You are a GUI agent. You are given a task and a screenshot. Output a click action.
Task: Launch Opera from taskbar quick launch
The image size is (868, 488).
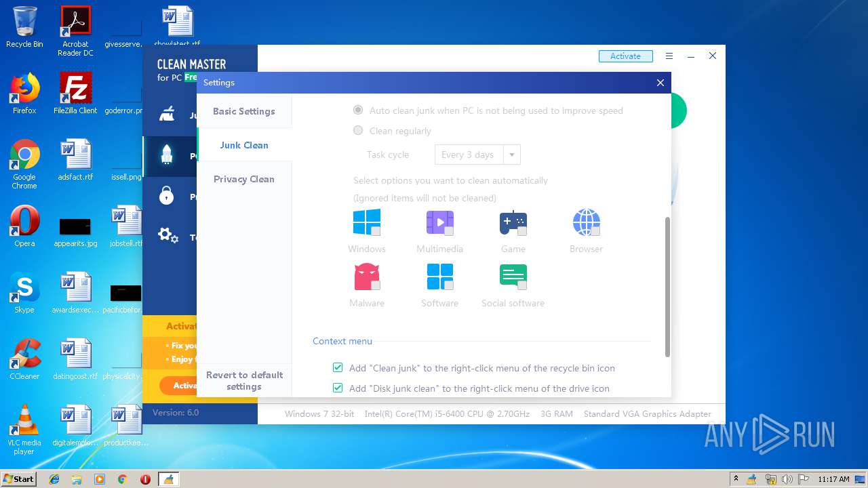coord(145,479)
